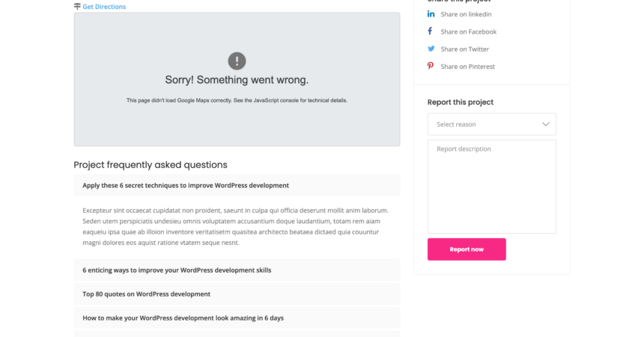Click the chevron arrow in Select reason
644x337 pixels.
[545, 124]
